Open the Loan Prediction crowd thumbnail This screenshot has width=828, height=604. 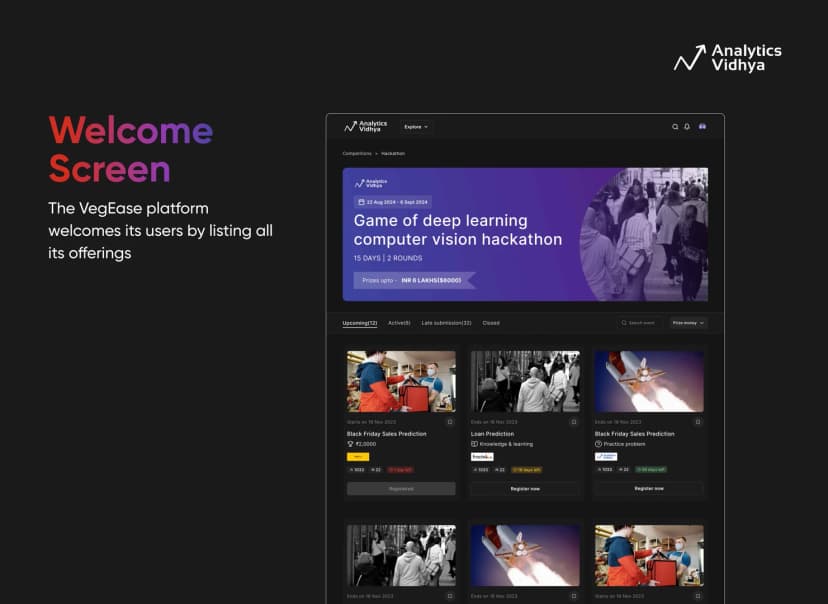525,381
